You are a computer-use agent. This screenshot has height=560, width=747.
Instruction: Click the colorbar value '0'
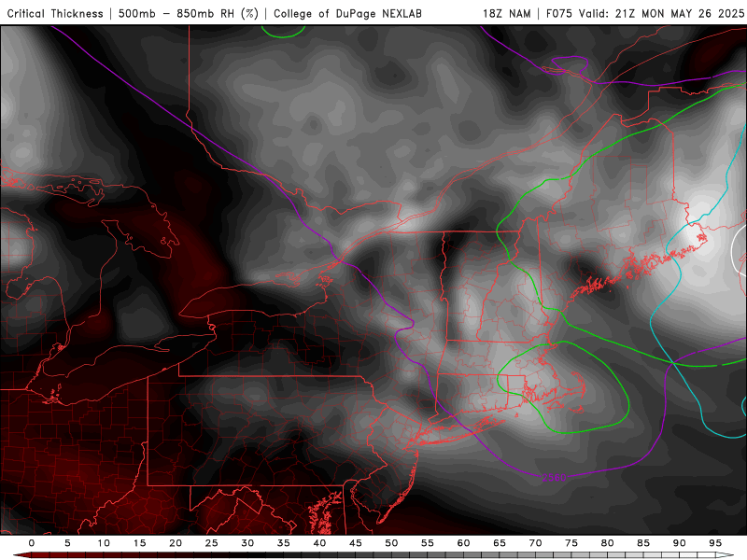[32, 543]
